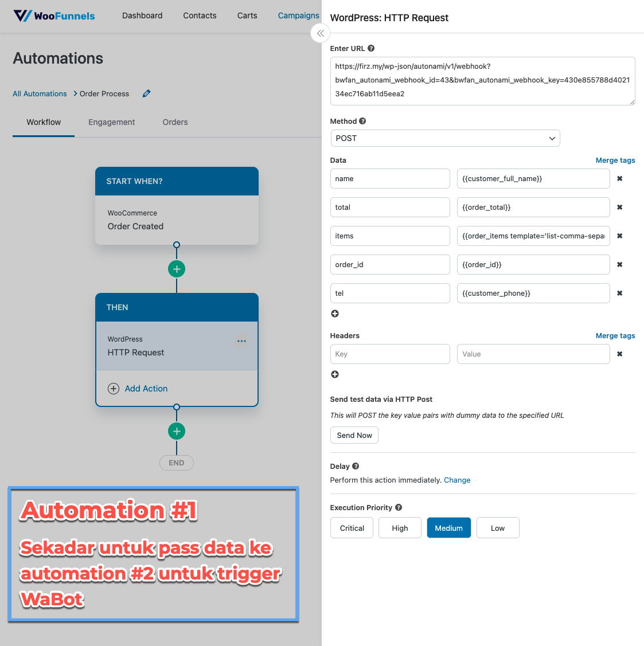Image resolution: width=644 pixels, height=646 pixels.
Task: Focus the Headers Value input
Action: click(533, 354)
